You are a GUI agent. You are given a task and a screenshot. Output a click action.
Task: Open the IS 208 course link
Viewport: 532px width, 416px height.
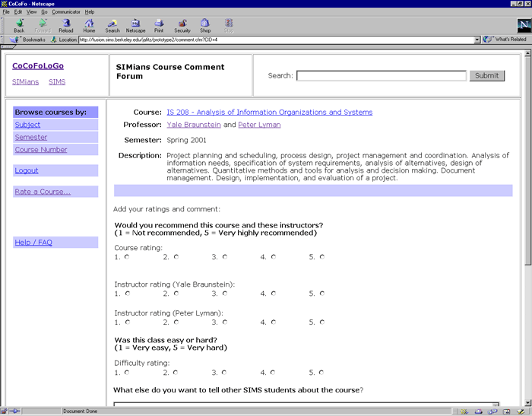[269, 112]
